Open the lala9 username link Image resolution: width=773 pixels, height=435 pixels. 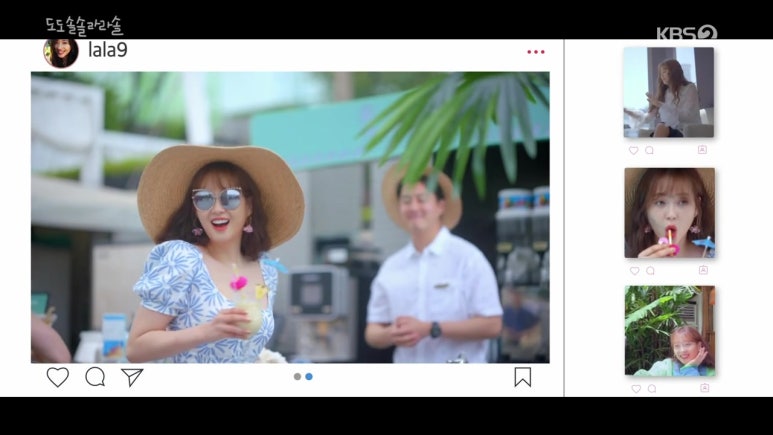[x=108, y=50]
